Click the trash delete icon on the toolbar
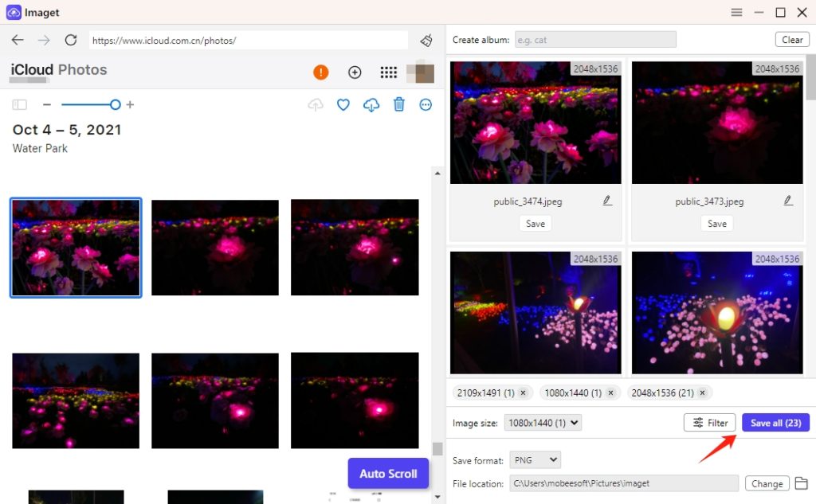 pyautogui.click(x=398, y=104)
